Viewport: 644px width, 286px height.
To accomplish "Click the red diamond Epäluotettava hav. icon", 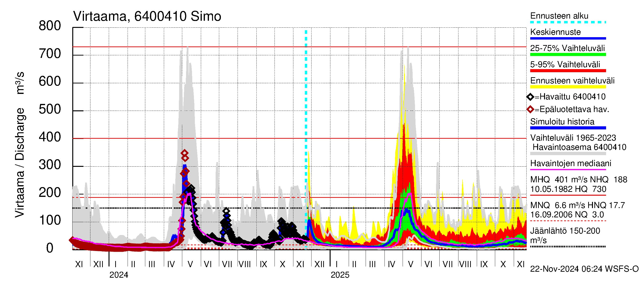I will coord(530,109).
